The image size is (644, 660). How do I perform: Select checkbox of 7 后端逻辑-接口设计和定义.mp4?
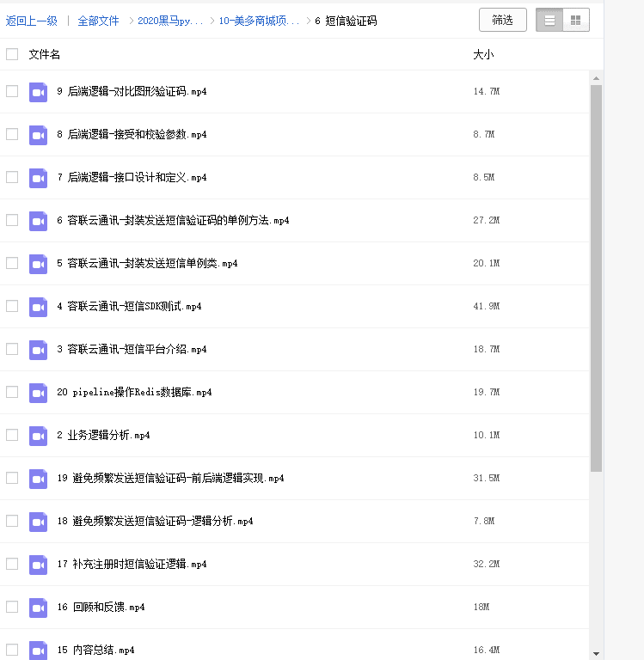click(12, 177)
